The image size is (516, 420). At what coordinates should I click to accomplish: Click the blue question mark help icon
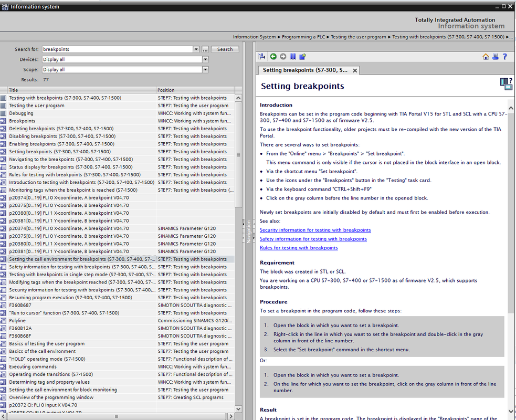[505, 57]
